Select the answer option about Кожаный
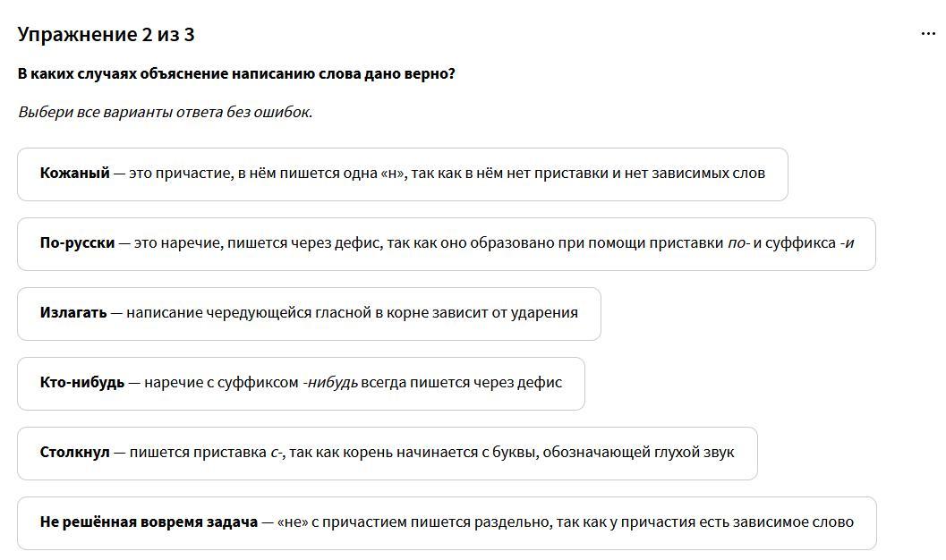Screen dimensions: 946x560 point(402,174)
